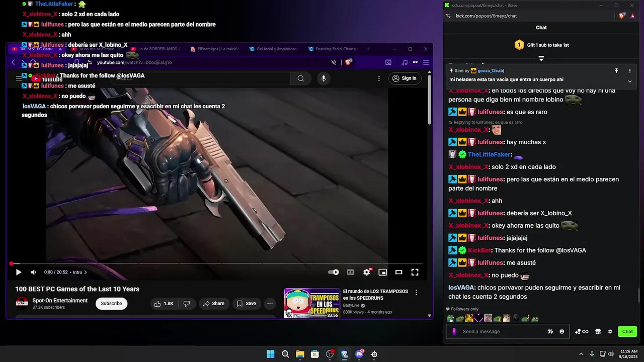This screenshot has width=644, height=362.
Task: Open TheLittleFaker username in Kick chat
Action: pyautogui.click(x=489, y=154)
